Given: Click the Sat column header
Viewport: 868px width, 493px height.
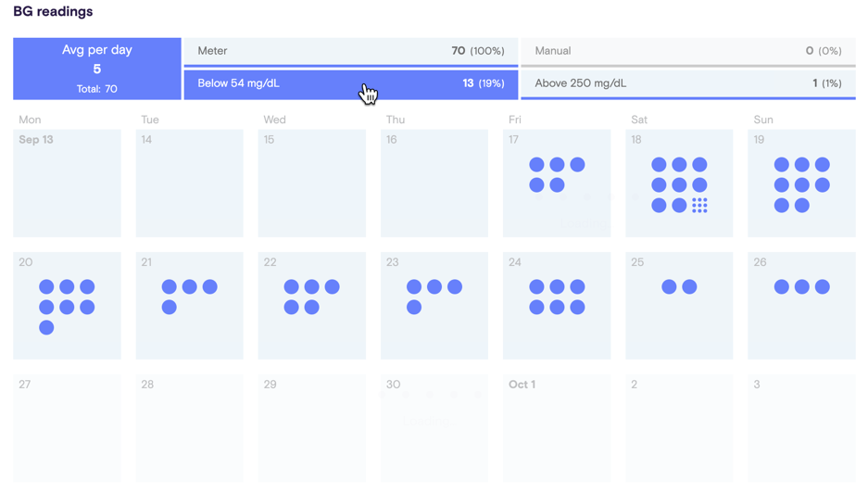Looking at the screenshot, I should 639,120.
